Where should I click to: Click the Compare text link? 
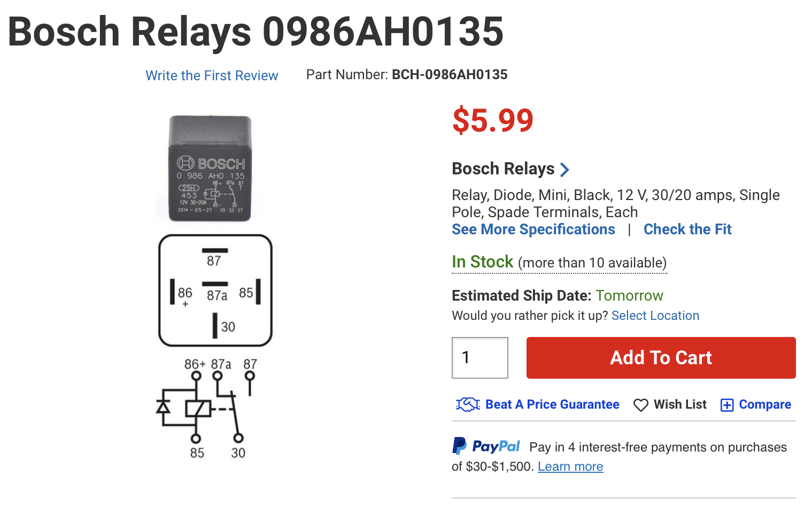[x=764, y=404]
